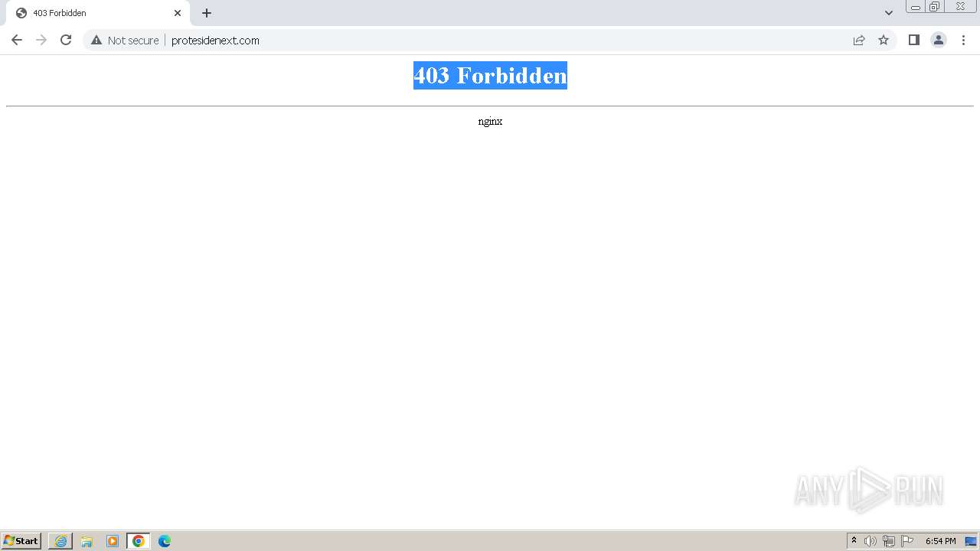Click the Chrome taskbar icon
The width and height of the screenshot is (980, 551).
(x=139, y=541)
